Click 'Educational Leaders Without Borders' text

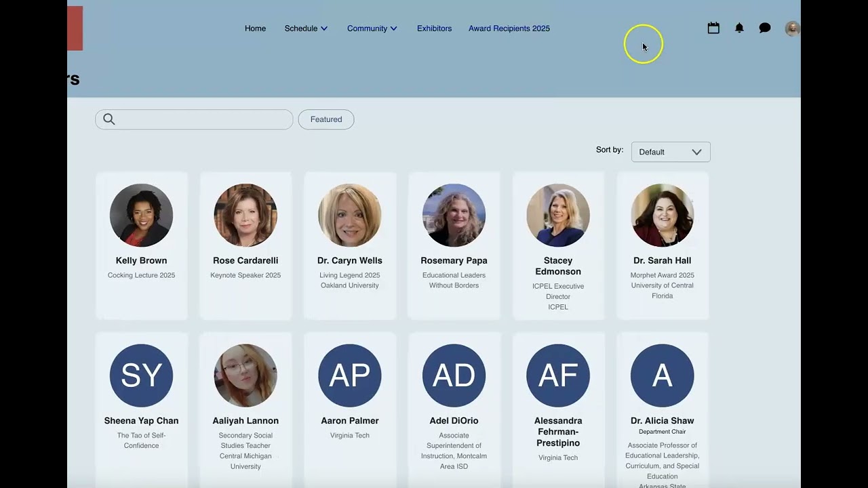click(x=454, y=281)
